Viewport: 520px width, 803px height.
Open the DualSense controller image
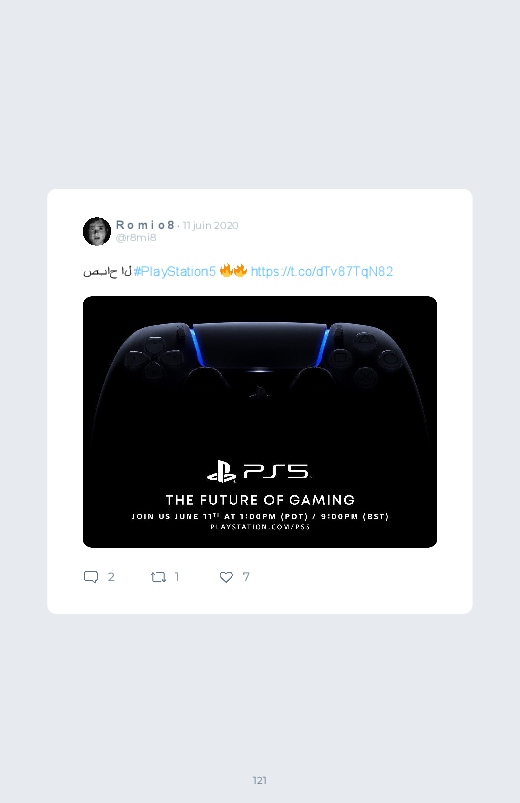tap(260, 422)
